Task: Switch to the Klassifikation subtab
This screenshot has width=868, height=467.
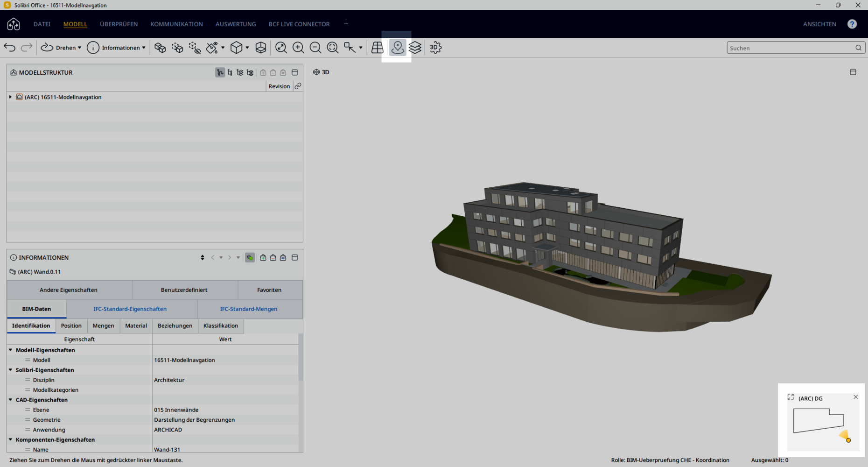Action: [x=221, y=326]
